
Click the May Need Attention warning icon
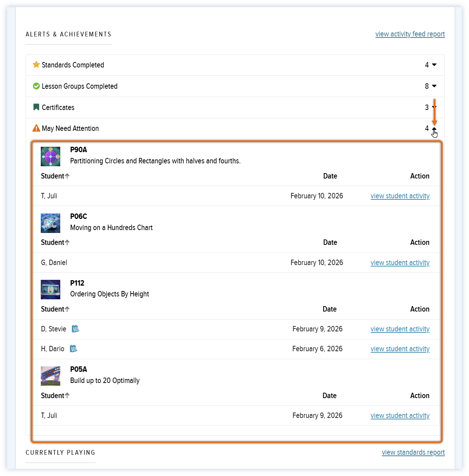(36, 128)
